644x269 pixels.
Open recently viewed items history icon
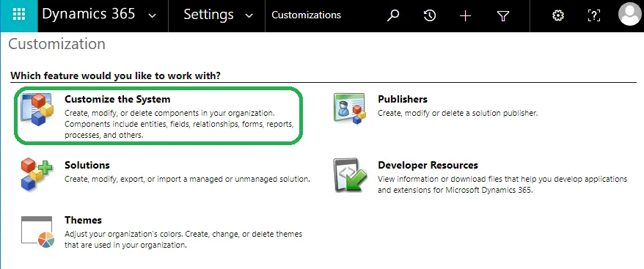pyautogui.click(x=429, y=15)
